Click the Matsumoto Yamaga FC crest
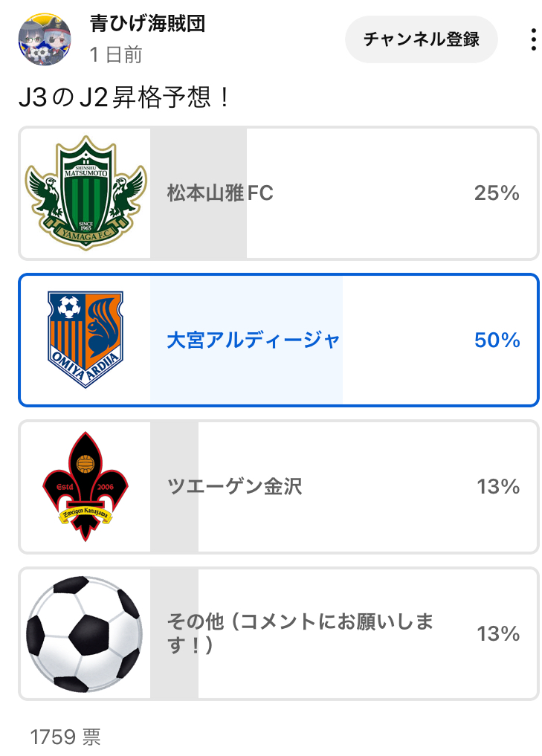Viewport: 542px width, 756px height. pos(85,193)
